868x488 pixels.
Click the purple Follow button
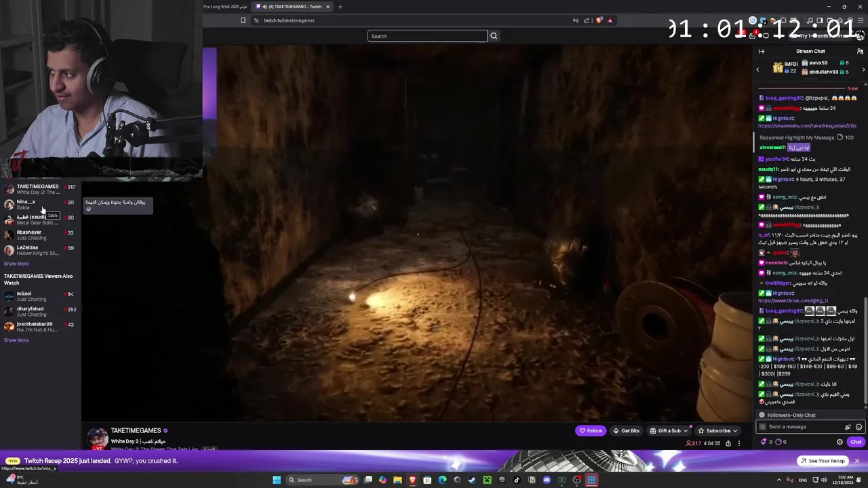[x=591, y=430]
